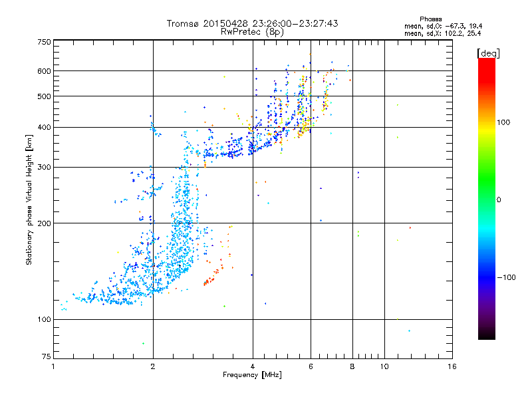
Task: Click the colorbar '100' degree label next to yellow
Action: click(503, 122)
